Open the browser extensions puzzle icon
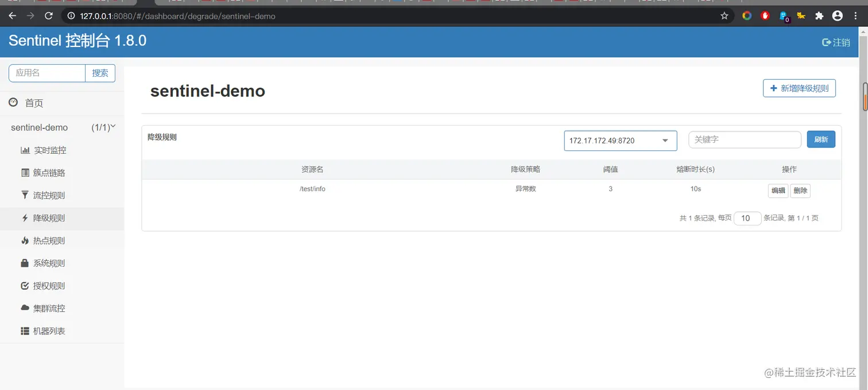Viewport: 868px width, 390px height. coord(819,16)
